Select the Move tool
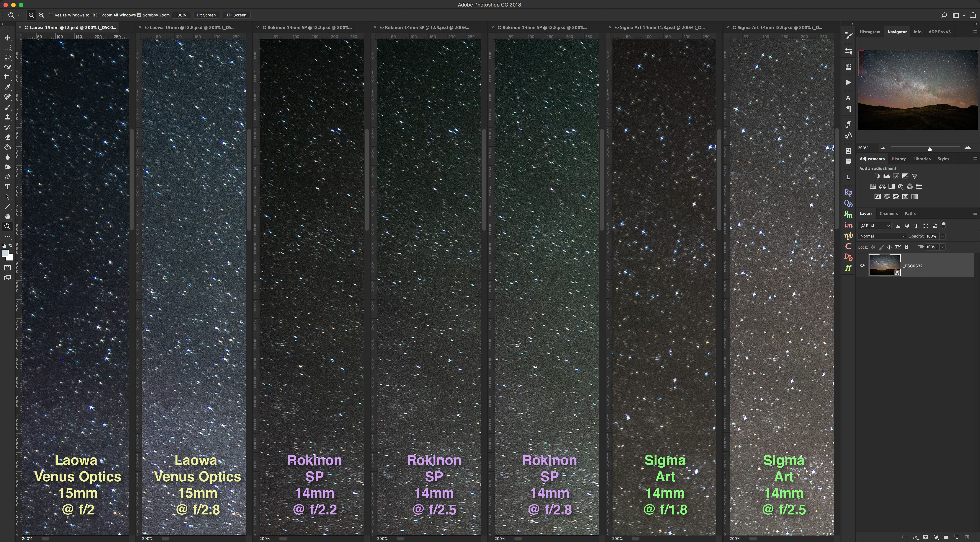Viewport: 980px width, 542px height. 7,38
